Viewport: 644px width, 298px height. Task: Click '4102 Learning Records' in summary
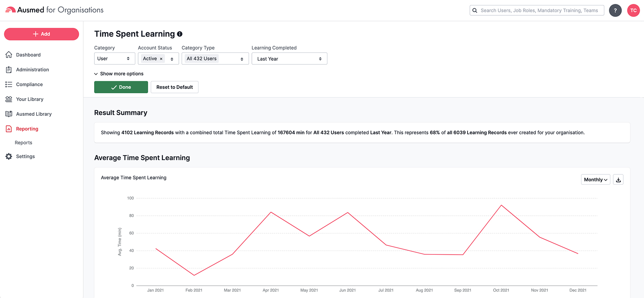pyautogui.click(x=147, y=133)
